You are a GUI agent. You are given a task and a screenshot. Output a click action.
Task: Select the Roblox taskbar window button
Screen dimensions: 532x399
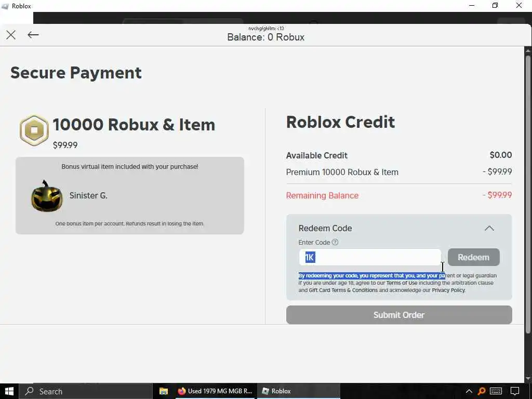298,391
